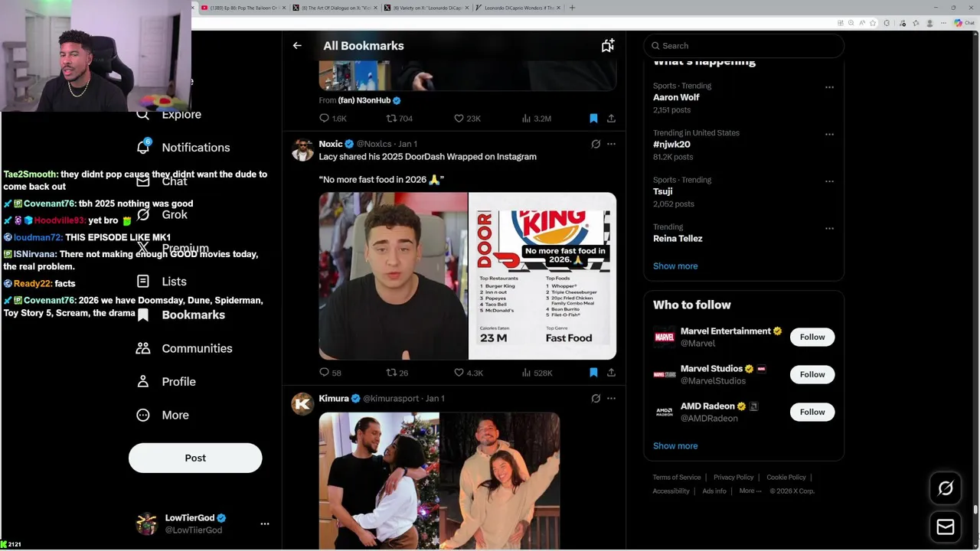Reply to the N3onHub post showing 1.6K
The image size is (980, 551).
coord(333,119)
